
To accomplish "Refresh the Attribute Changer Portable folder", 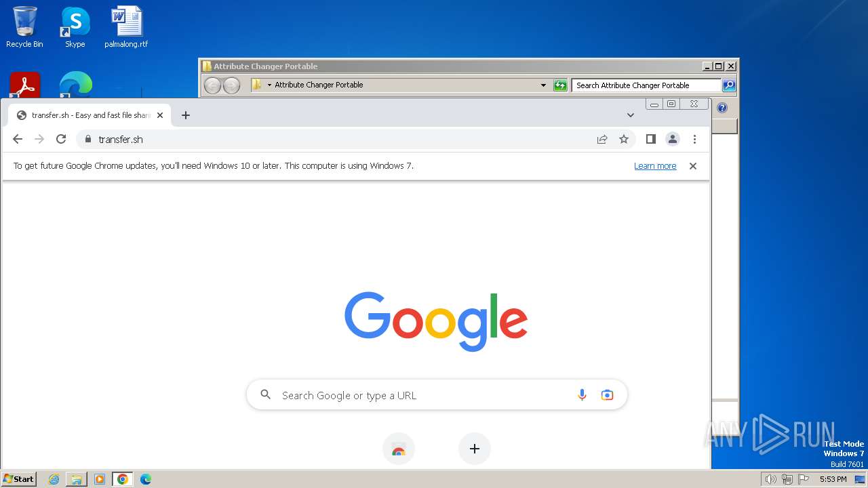I will [x=560, y=85].
